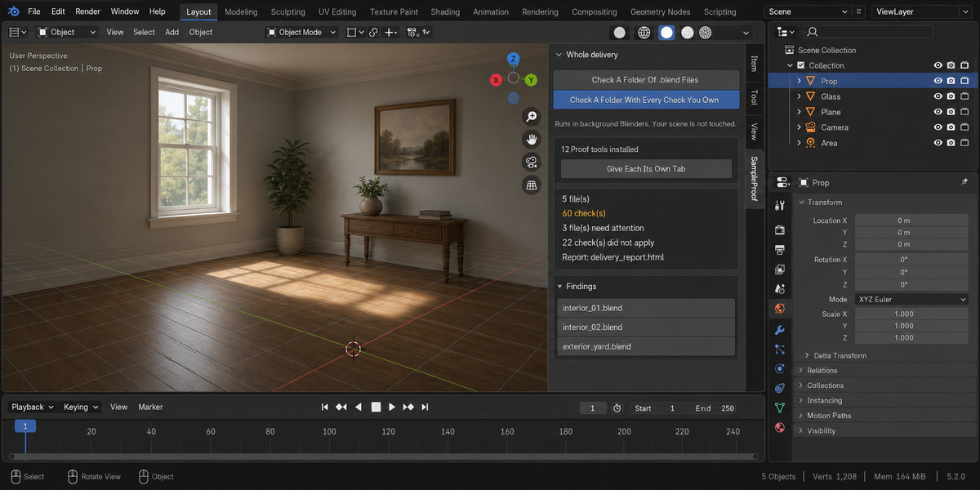Hide the Glass object in viewport
The image size is (980, 490).
click(x=938, y=96)
